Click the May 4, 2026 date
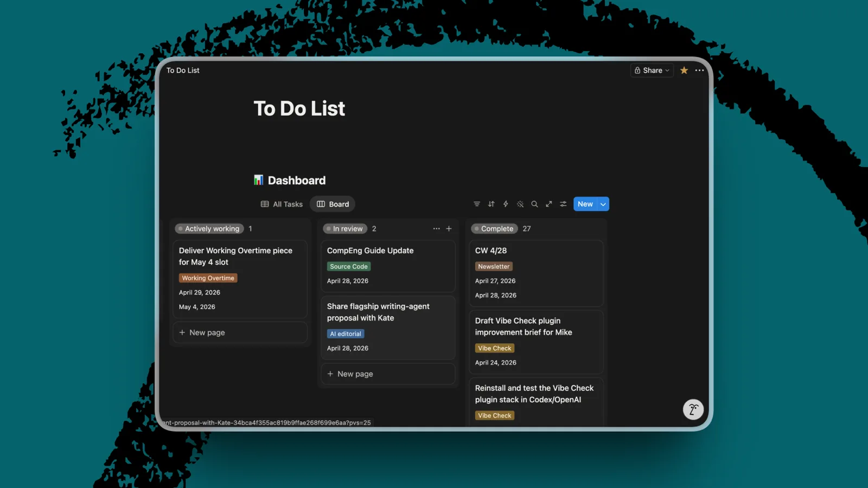 tap(197, 307)
